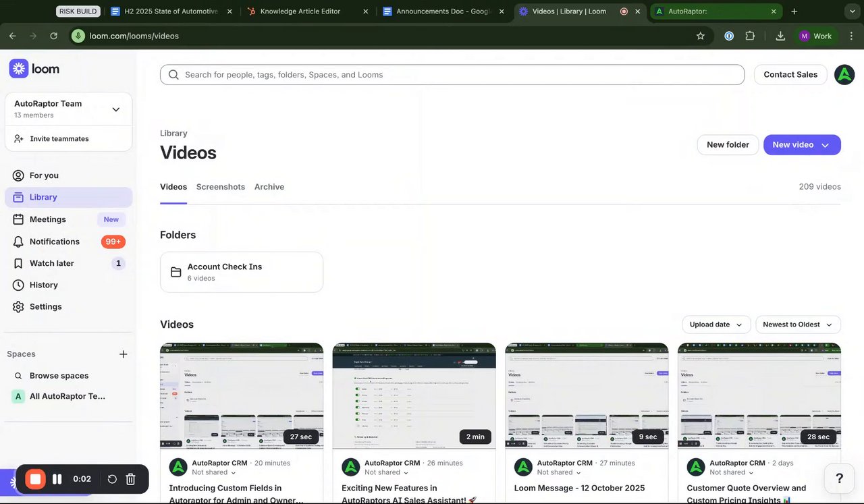864x504 pixels.
Task: Open the 28 sec video thumbnail
Action: pyautogui.click(x=759, y=395)
